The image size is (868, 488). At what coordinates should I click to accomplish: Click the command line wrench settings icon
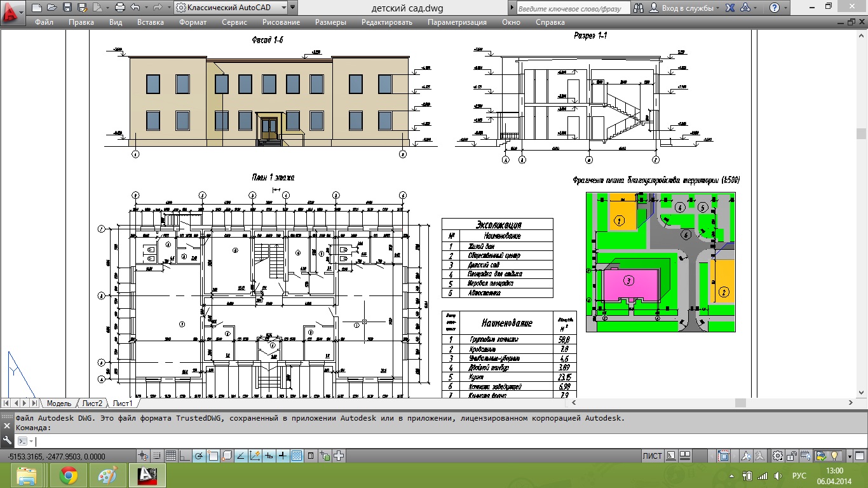point(7,440)
